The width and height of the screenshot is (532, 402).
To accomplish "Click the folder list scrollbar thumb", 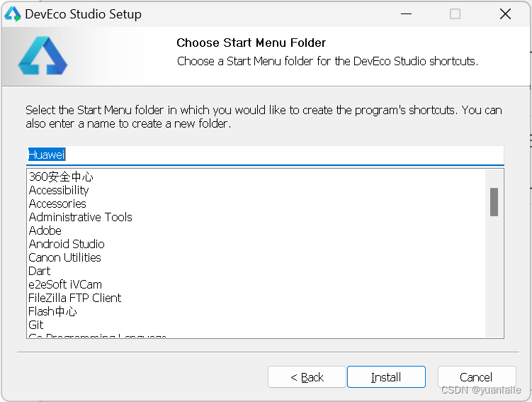I will pyautogui.click(x=494, y=202).
